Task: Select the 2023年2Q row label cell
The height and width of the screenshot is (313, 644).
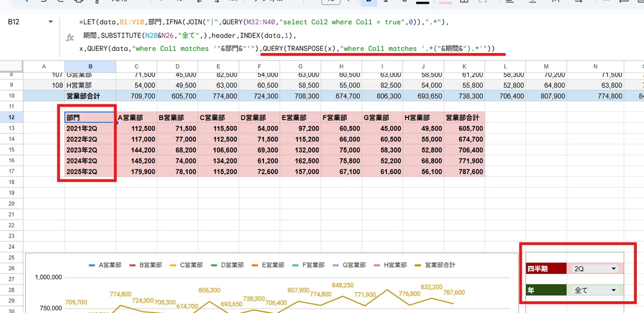Action: pos(90,150)
